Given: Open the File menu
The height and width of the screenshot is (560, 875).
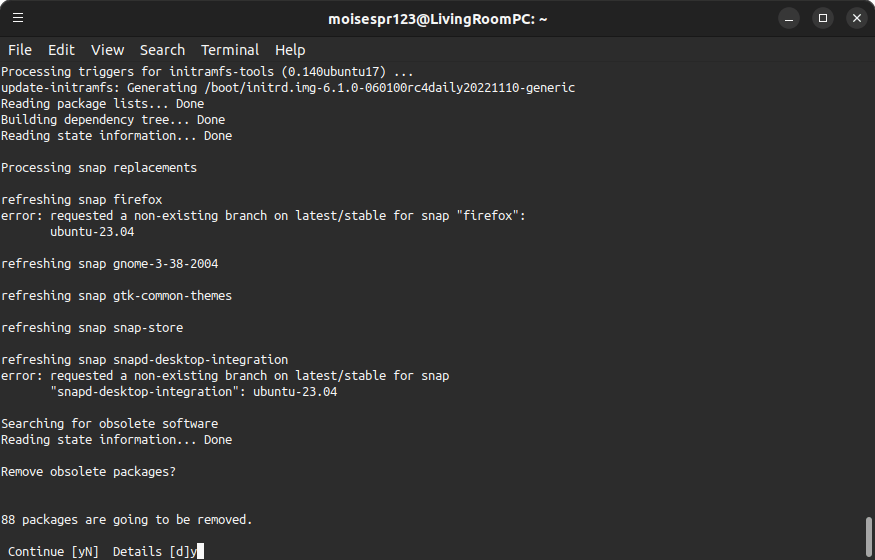Looking at the screenshot, I should 20,50.
